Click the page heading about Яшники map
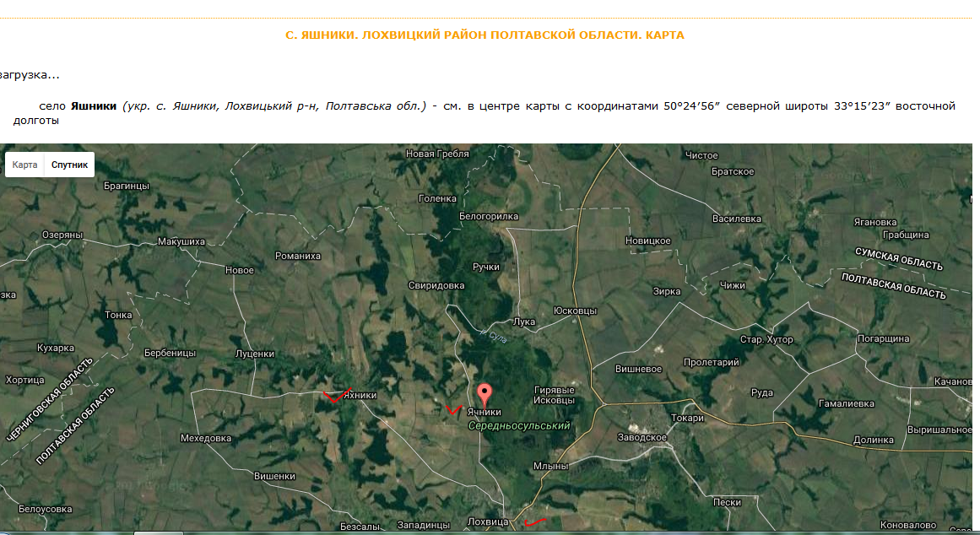 [485, 35]
